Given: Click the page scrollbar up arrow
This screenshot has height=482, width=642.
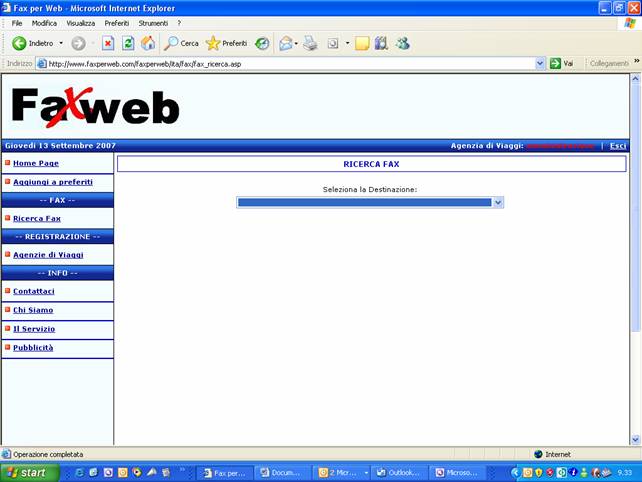Looking at the screenshot, I should tap(635, 78).
